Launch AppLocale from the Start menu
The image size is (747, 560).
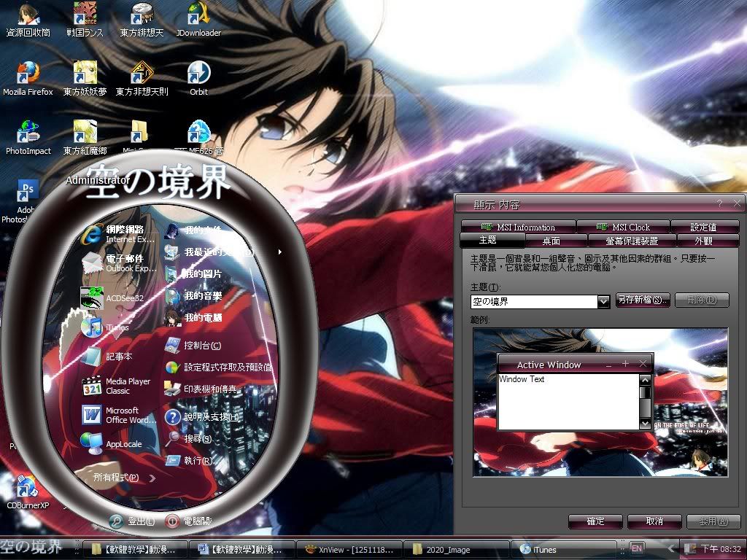click(x=112, y=444)
